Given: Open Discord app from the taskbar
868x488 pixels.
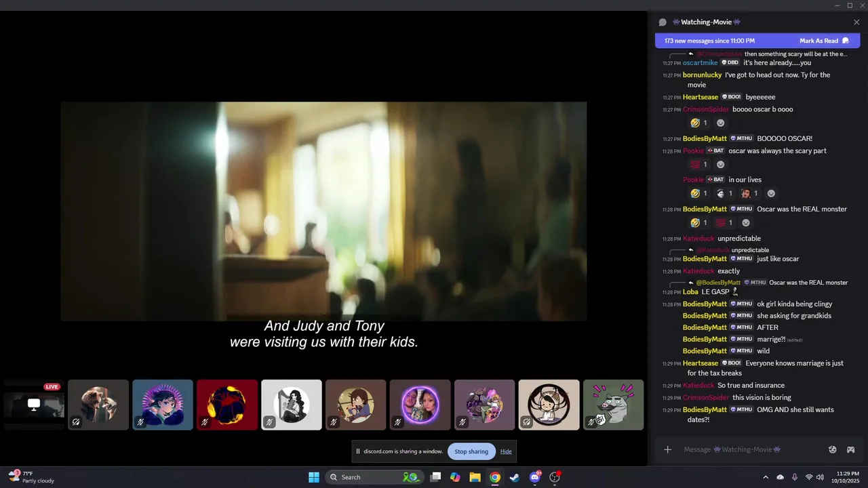Looking at the screenshot, I should (535, 477).
